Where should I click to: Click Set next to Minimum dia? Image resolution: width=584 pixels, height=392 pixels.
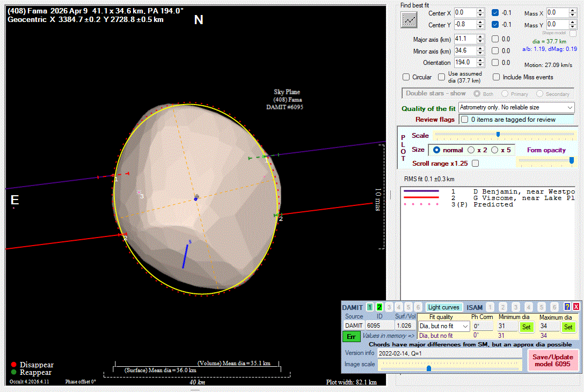point(526,327)
